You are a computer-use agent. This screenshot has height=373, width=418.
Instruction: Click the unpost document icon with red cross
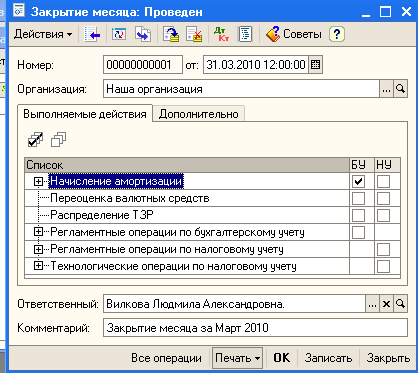[x=194, y=34]
